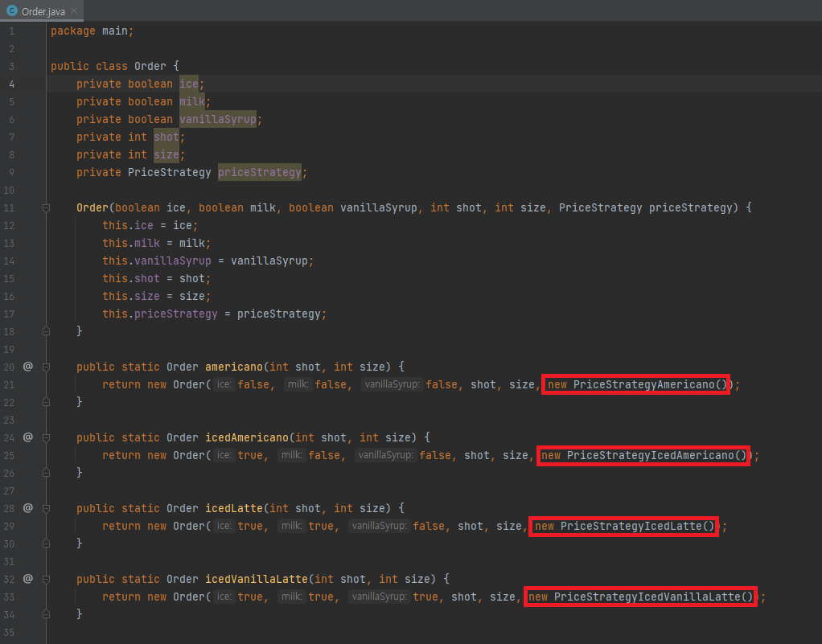Click the icedAmericano method name
This screenshot has width=822, height=644.
(247, 437)
